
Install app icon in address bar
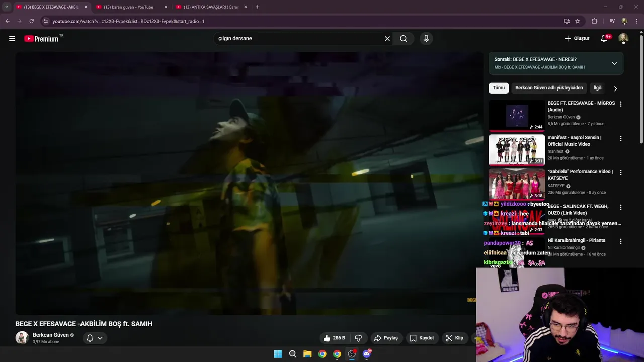pyautogui.click(x=567, y=21)
